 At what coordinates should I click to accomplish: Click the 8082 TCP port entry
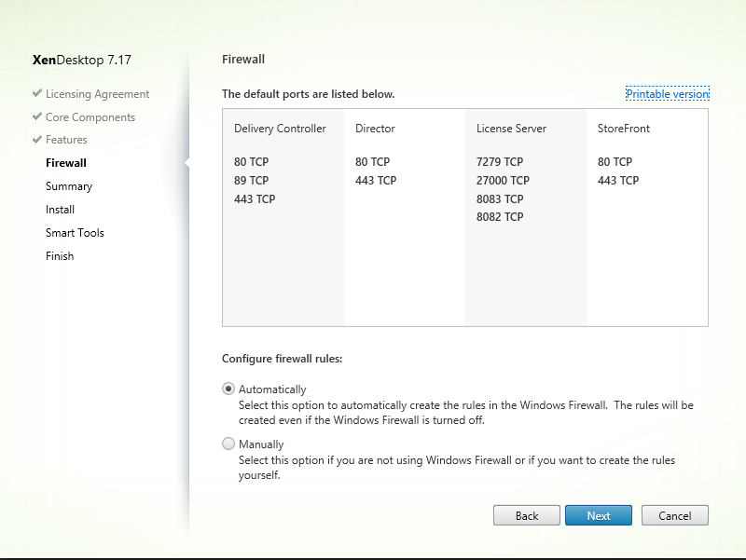(500, 217)
